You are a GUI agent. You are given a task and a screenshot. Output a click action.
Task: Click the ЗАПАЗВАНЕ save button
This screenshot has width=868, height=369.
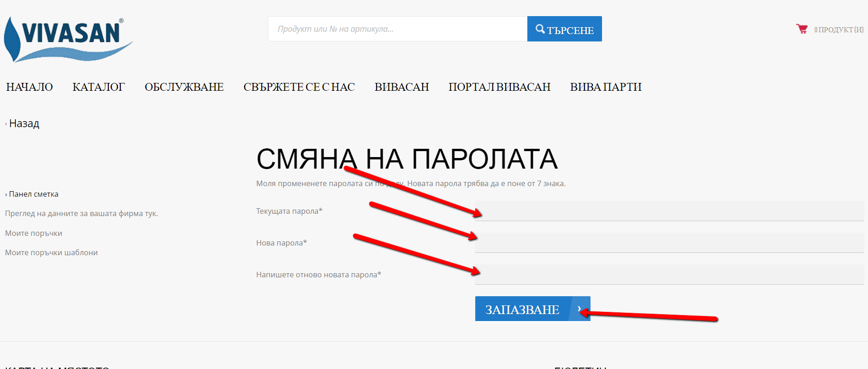pyautogui.click(x=532, y=309)
